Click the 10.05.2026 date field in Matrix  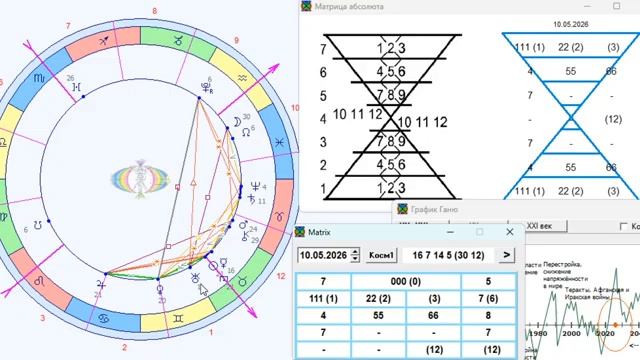click(324, 255)
